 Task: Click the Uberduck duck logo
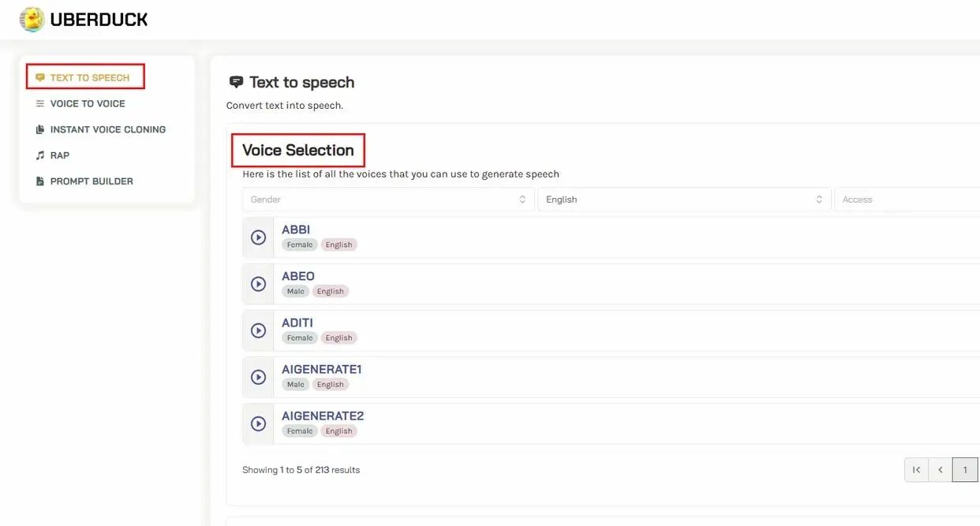[32, 19]
